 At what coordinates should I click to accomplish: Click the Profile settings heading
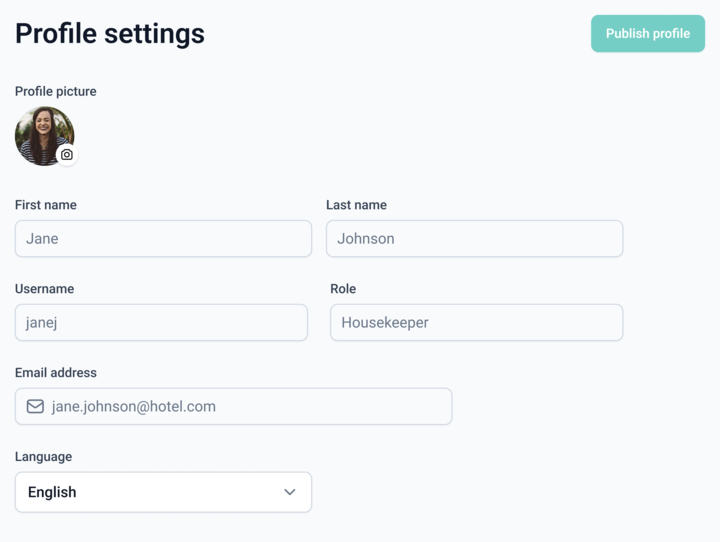[x=110, y=33]
